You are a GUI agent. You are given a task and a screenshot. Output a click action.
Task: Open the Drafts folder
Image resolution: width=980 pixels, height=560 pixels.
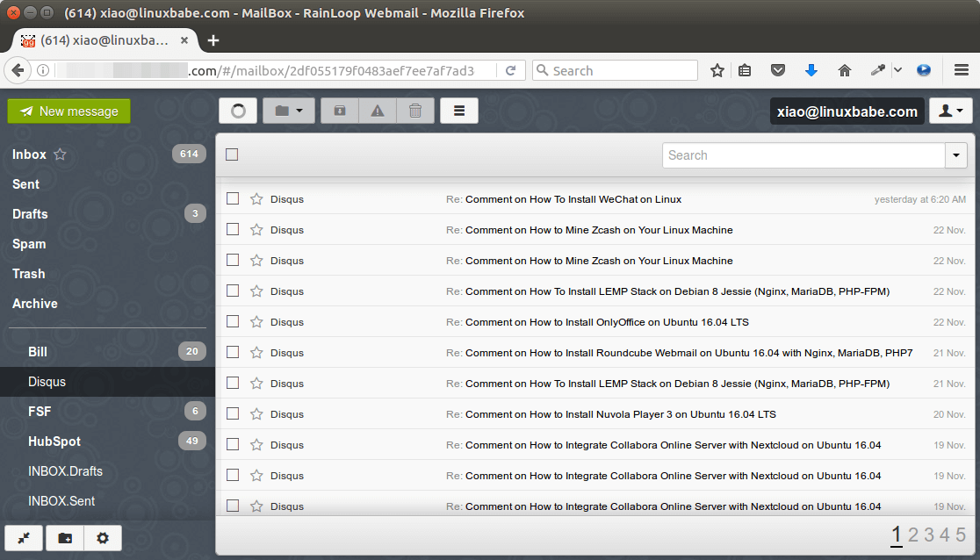[x=31, y=214]
